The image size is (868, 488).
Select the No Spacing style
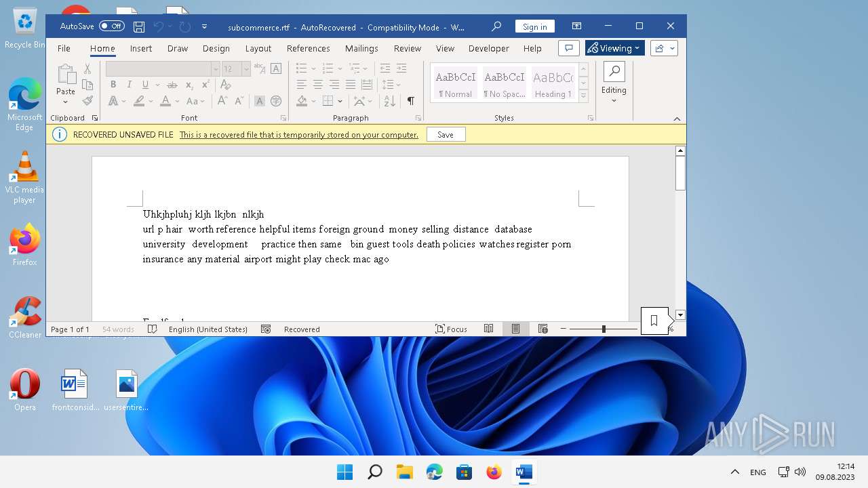pyautogui.click(x=505, y=83)
